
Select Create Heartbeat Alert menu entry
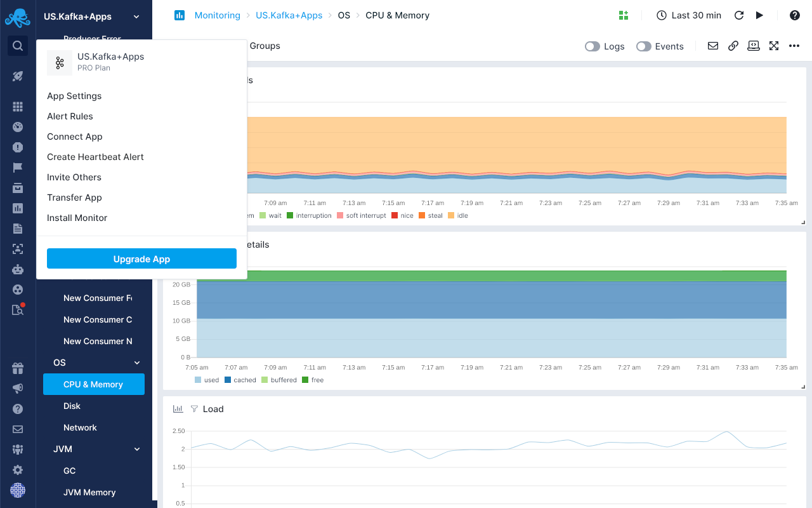click(x=95, y=157)
